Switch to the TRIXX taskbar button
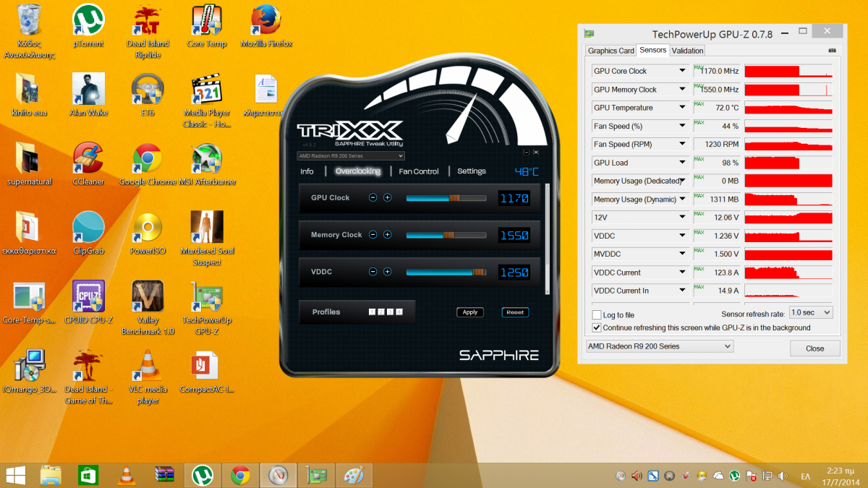The height and width of the screenshot is (488, 868). click(x=278, y=475)
